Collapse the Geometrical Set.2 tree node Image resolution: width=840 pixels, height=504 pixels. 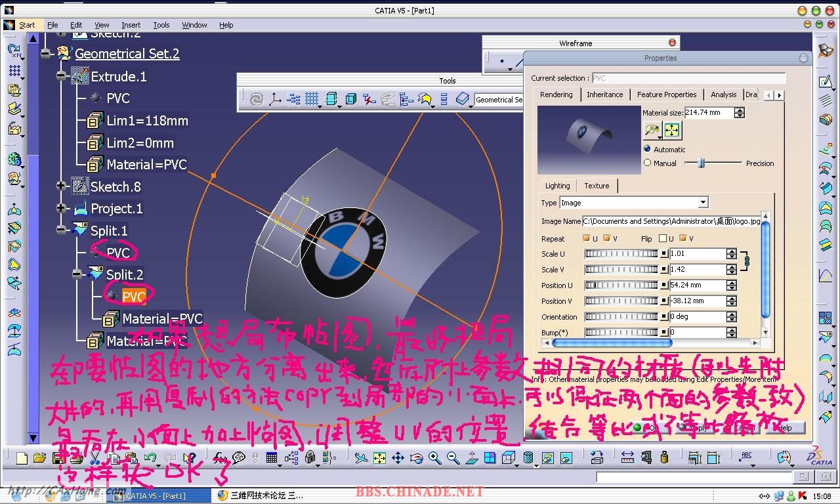click(x=46, y=54)
